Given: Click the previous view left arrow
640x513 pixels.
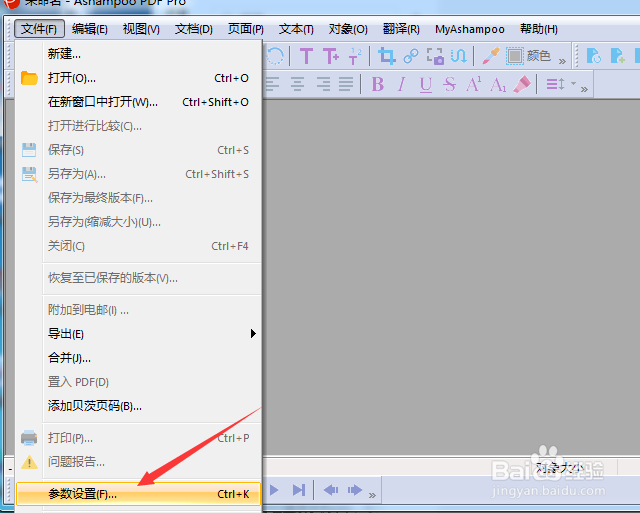Looking at the screenshot, I should pos(331,490).
